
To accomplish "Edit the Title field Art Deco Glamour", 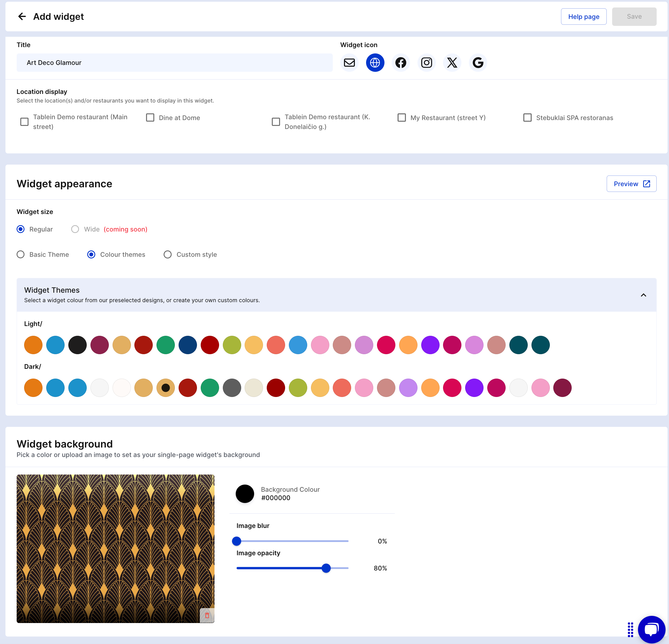I will pos(174,63).
